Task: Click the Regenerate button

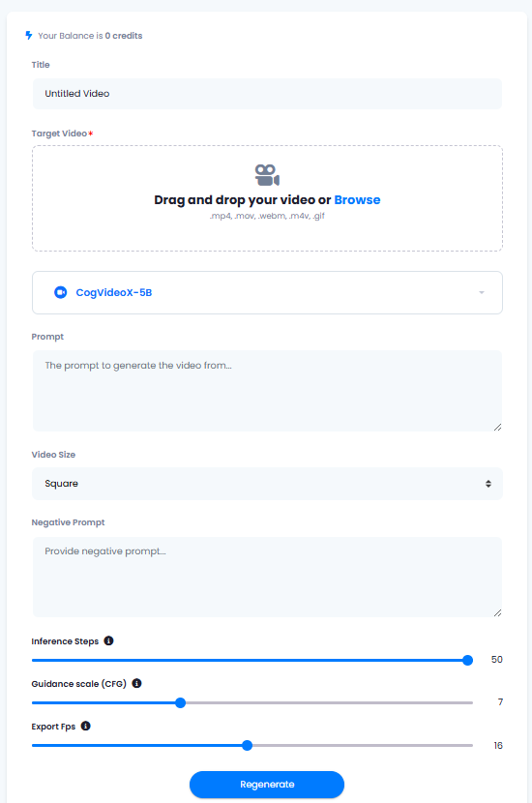Action: (x=267, y=785)
